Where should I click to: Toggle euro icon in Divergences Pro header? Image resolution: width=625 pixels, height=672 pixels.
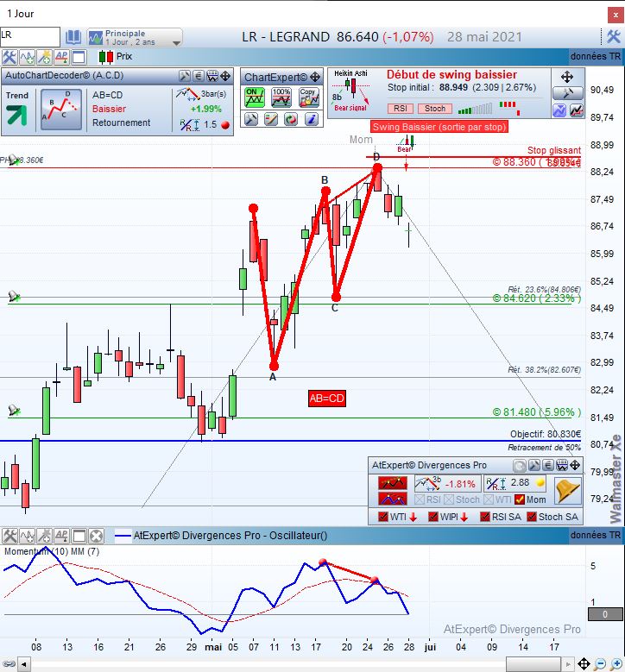click(548, 466)
